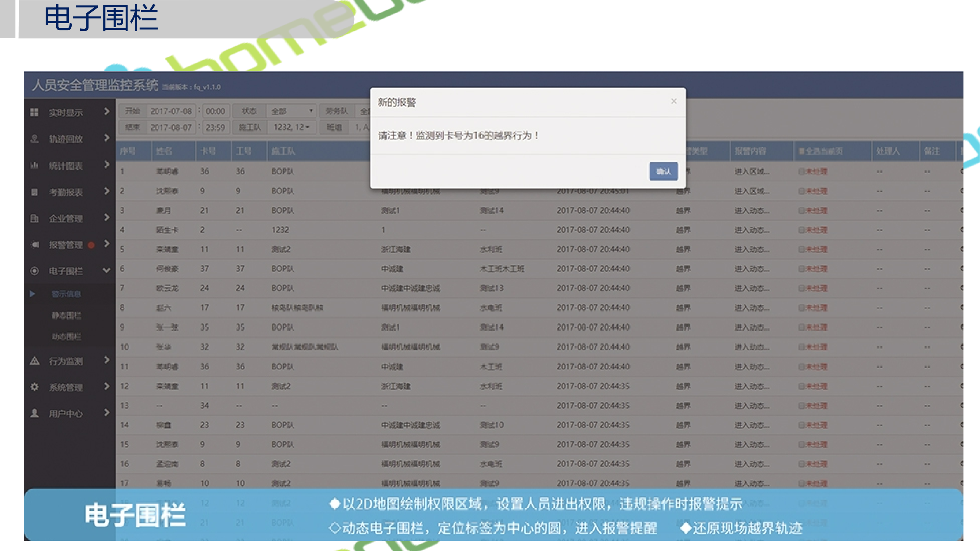Collapse the 电子围栏 down chevron
The width and height of the screenshot is (980, 551).
pyautogui.click(x=107, y=271)
